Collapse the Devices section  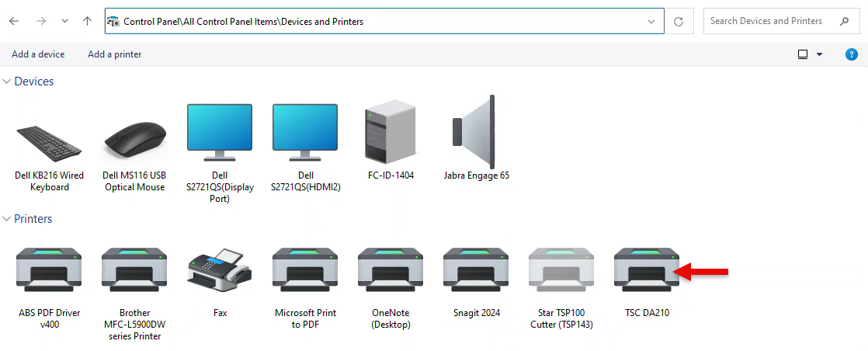(x=7, y=82)
